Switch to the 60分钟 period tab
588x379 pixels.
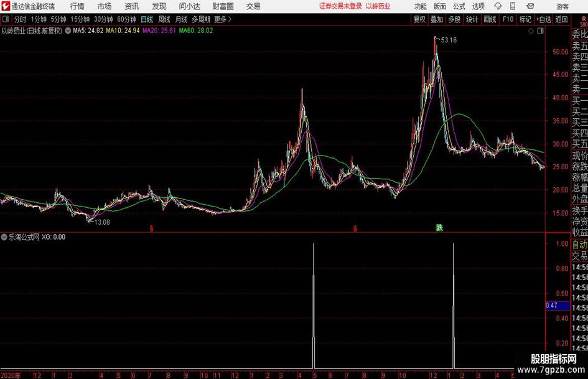tap(126, 19)
